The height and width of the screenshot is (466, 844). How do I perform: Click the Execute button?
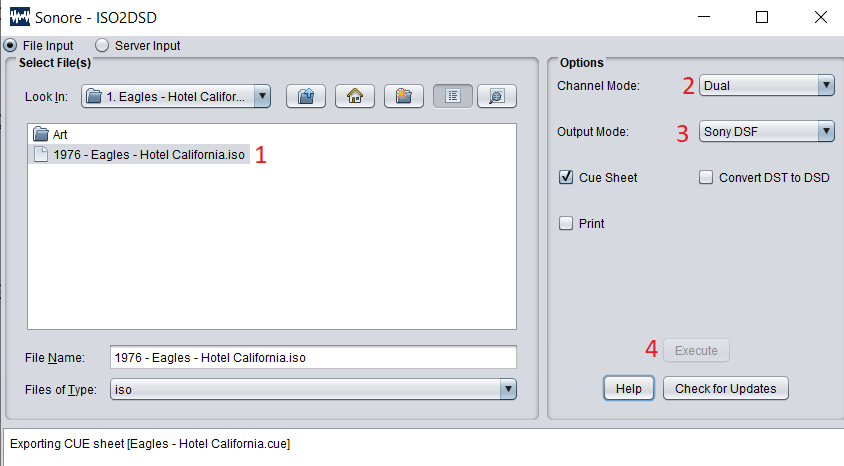697,350
